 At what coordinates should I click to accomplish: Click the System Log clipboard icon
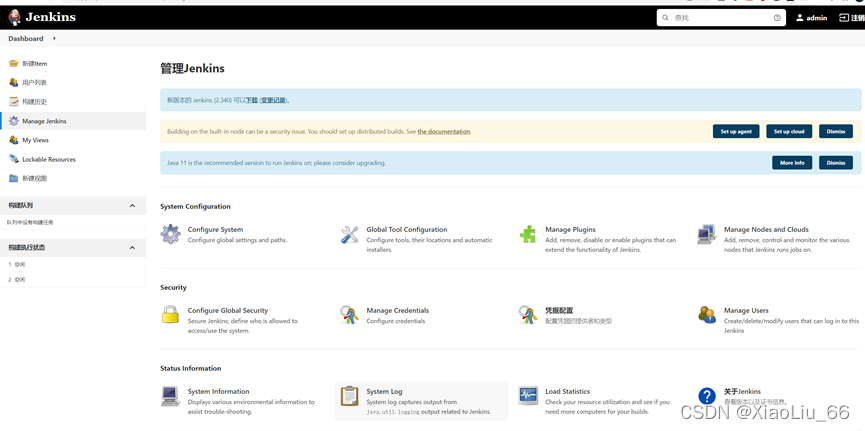point(349,396)
